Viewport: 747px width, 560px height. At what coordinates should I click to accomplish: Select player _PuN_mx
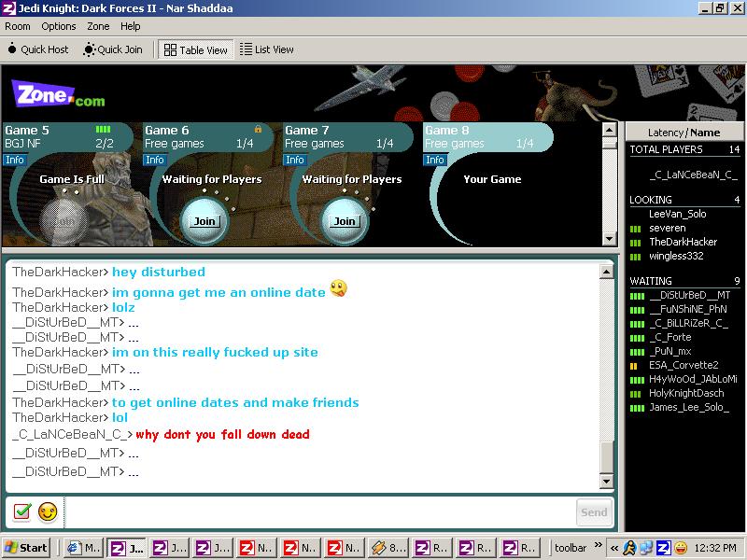pyautogui.click(x=669, y=352)
